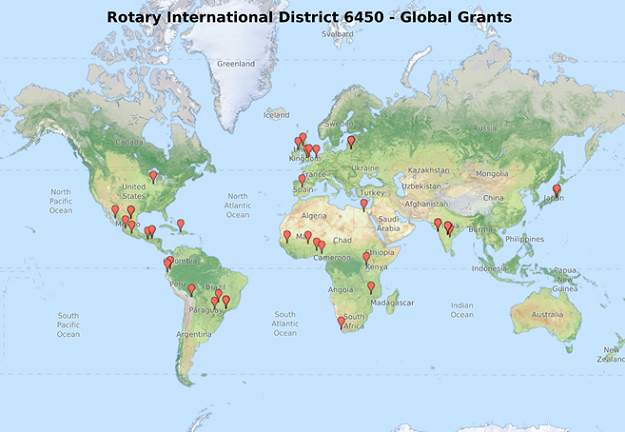625x432 pixels.
Task: Click the red pin on the Baltic coast east of Sweden
Action: (351, 142)
